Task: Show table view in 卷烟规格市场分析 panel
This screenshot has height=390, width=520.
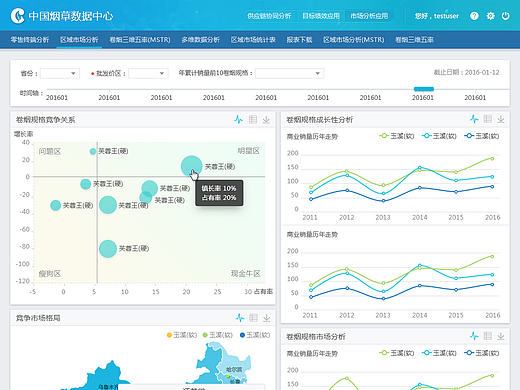Action: 488,336
